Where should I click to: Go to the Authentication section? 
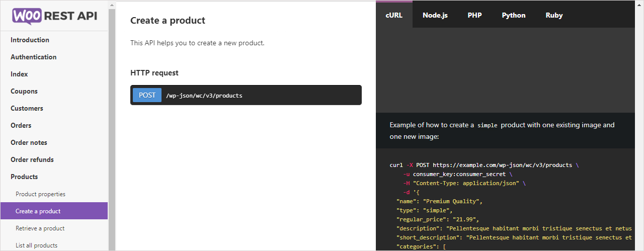[x=33, y=57]
